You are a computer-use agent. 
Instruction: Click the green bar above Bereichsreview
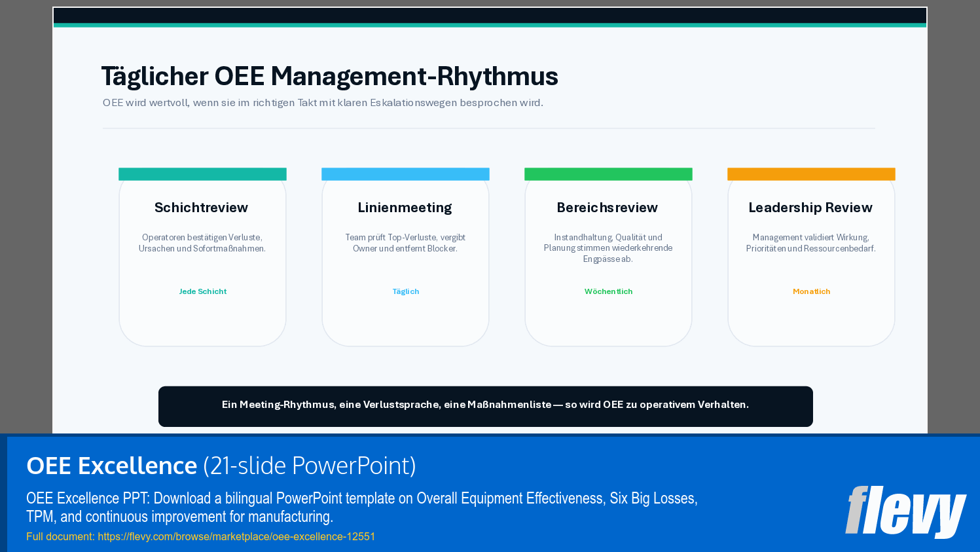(608, 174)
